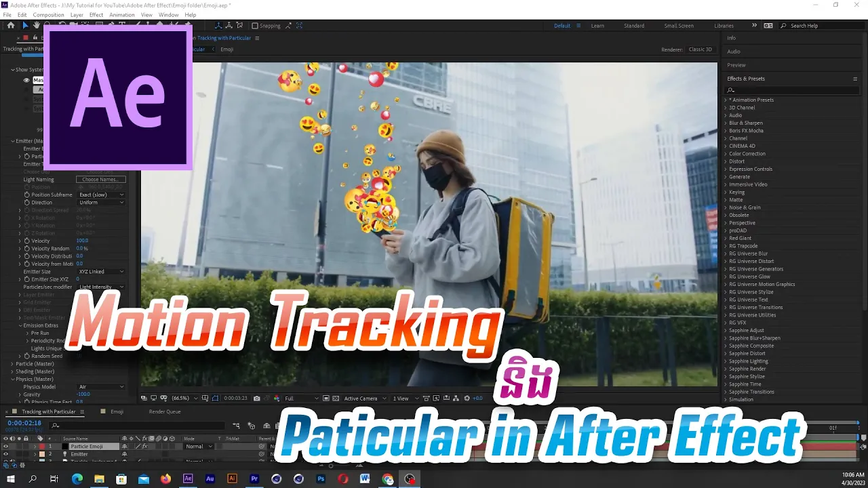Click Choose Names button for Light Naming
868x488 pixels.
click(101, 180)
